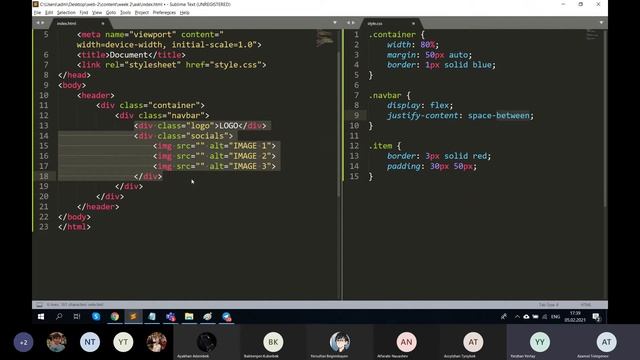The image size is (640, 360).
Task: Click previous-tab arrow in right pane
Action: 348,23
